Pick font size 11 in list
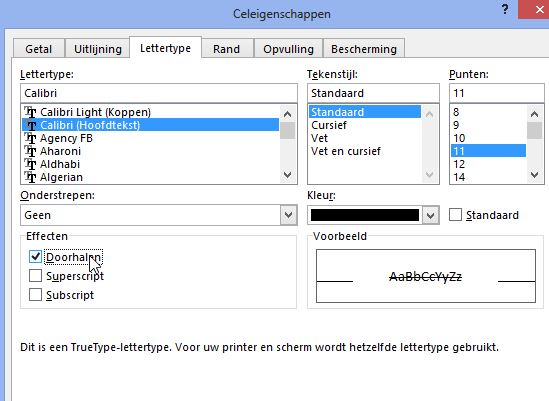The width and height of the screenshot is (549, 401). [488, 151]
